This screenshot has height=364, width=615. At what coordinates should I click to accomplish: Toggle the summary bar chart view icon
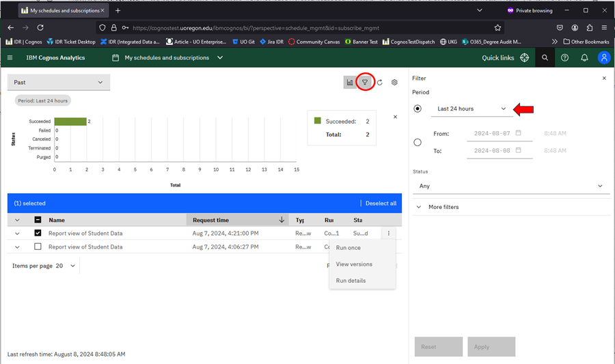click(349, 82)
